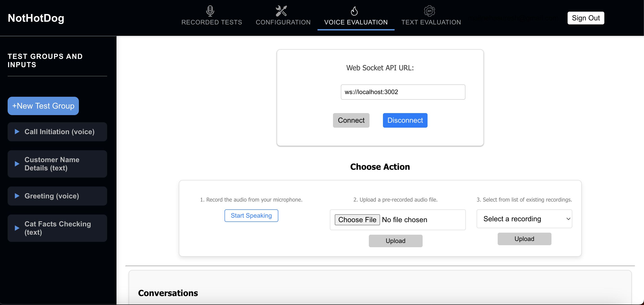Screen dimensions: 644x305
Task: Click Upload button for selected recording
Action: (x=525, y=239)
